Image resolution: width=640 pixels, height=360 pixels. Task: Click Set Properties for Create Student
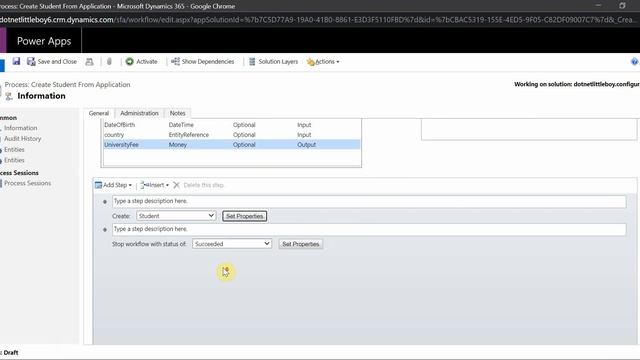(244, 216)
